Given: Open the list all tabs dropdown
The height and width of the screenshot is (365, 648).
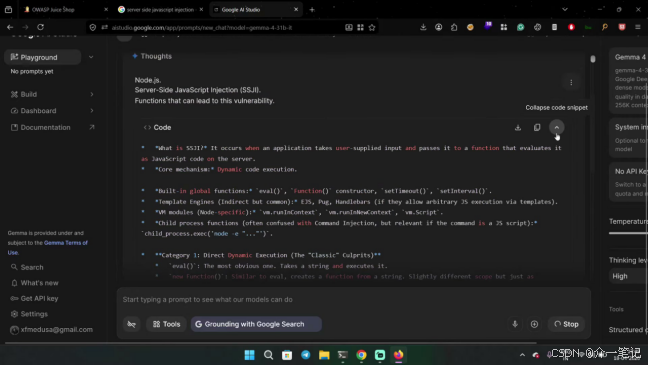Looking at the screenshot, I should (x=565, y=10).
